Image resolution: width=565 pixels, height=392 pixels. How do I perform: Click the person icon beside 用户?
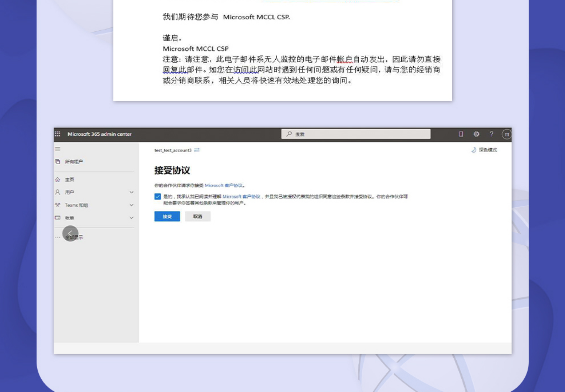click(x=58, y=192)
